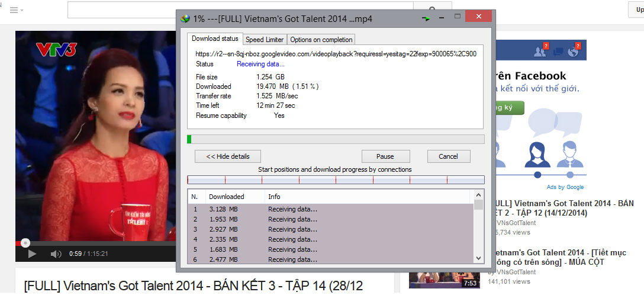Select connection row 1 with 3.128 MB
This screenshot has width=644, height=295.
click(331, 209)
